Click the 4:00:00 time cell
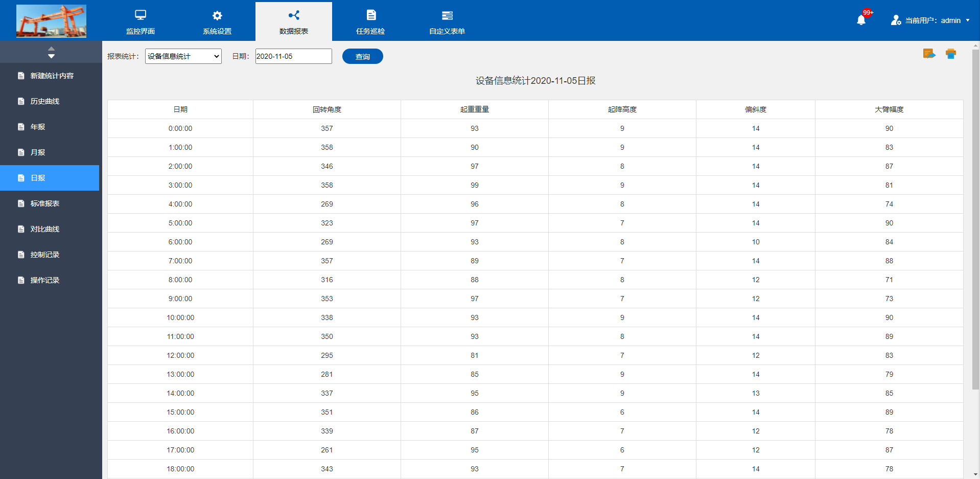980x479 pixels. [x=180, y=204]
